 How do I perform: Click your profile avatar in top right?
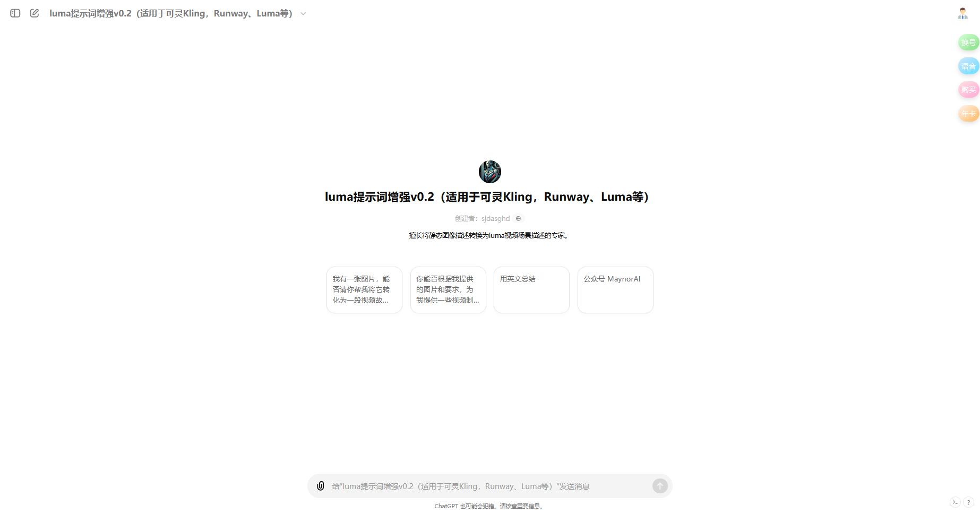(962, 13)
